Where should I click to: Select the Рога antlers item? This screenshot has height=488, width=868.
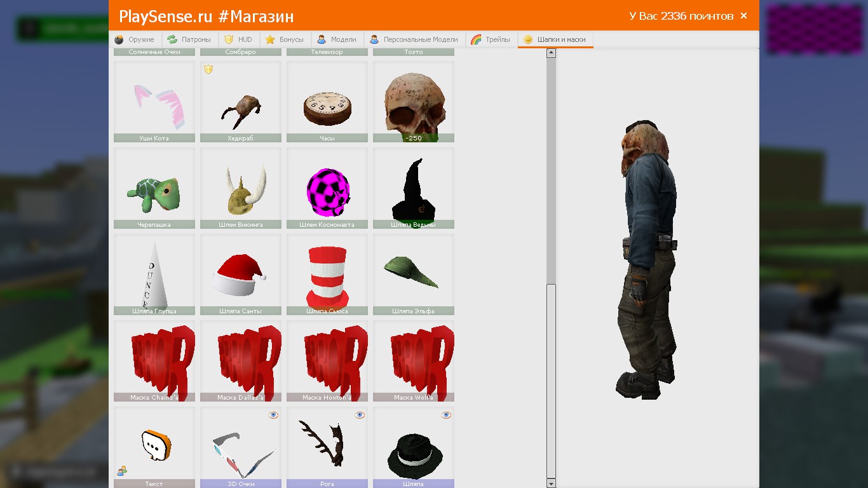(327, 447)
